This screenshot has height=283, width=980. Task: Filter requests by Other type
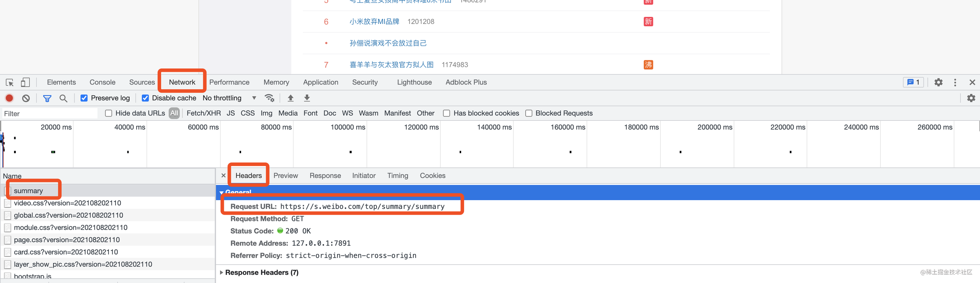425,113
